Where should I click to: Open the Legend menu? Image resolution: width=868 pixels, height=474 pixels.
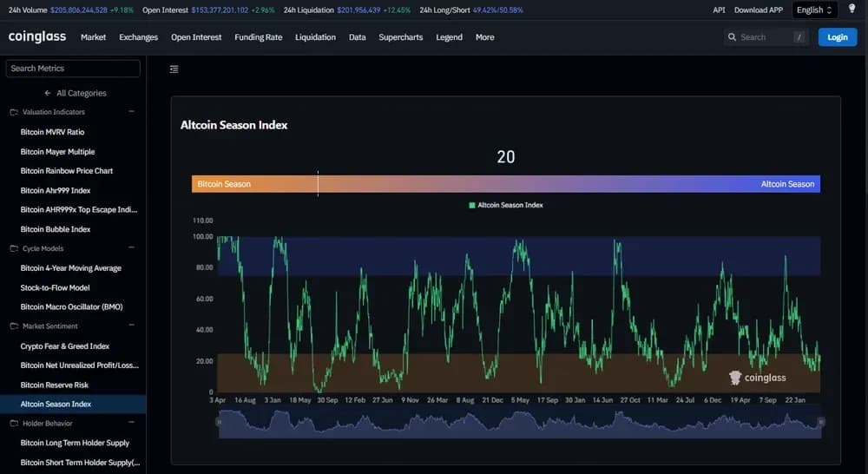449,37
